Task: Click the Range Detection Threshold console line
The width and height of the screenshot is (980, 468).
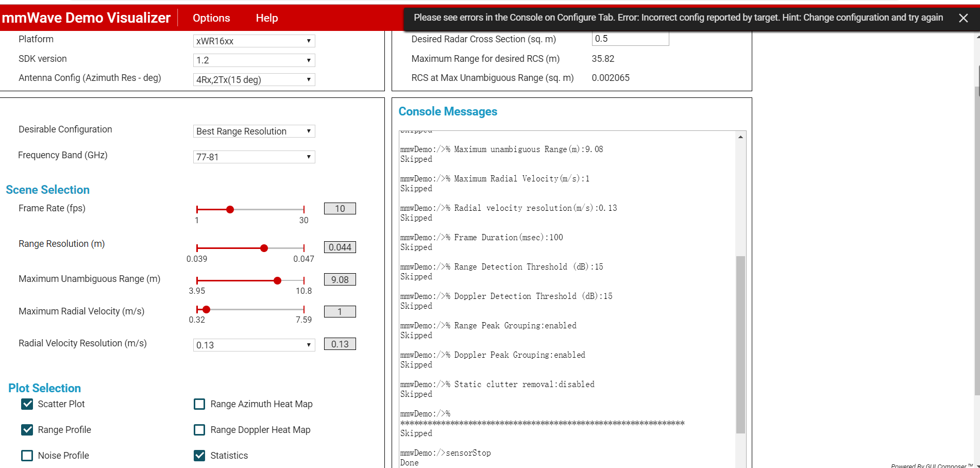Action: 502,267
